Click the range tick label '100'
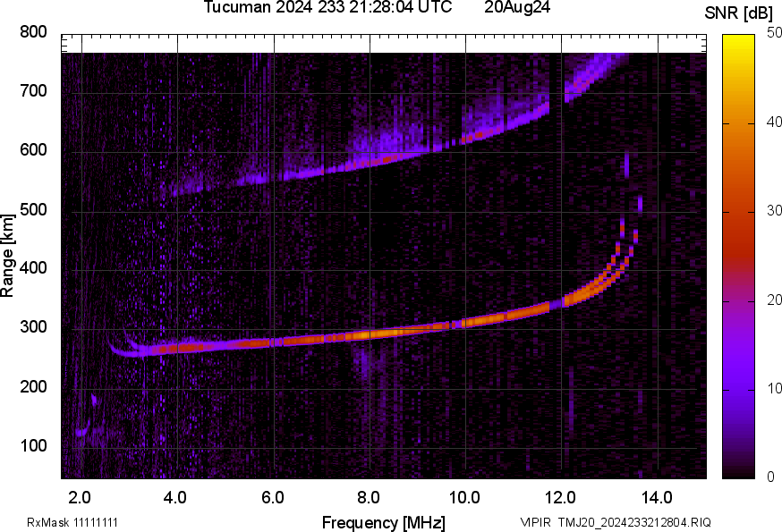 (x=33, y=446)
